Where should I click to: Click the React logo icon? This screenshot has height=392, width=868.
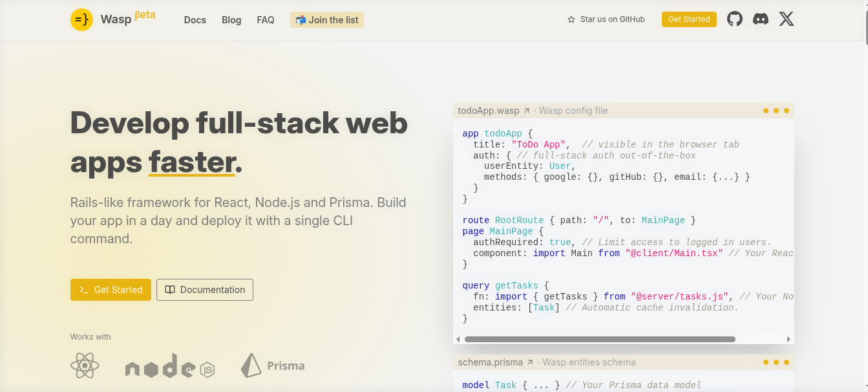pos(85,366)
